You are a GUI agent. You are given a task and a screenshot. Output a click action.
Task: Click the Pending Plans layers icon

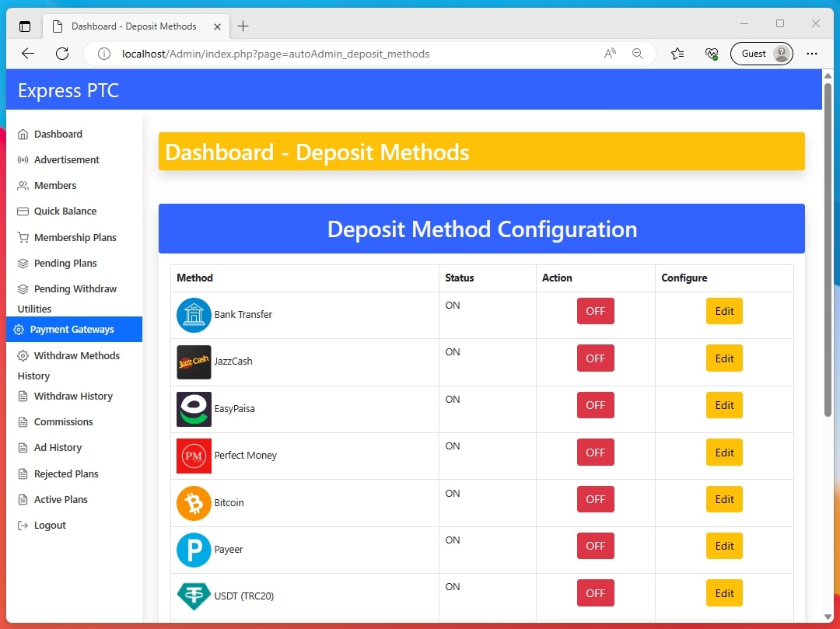point(23,264)
